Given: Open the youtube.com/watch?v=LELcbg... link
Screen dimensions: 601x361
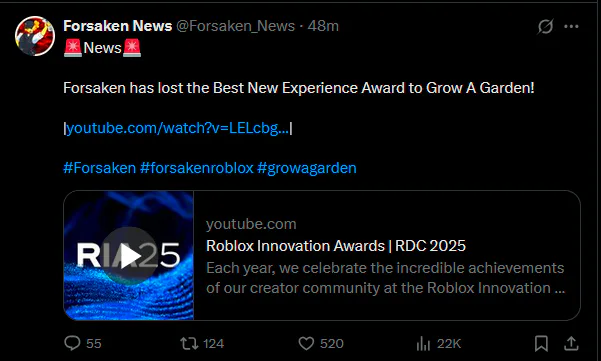Looking at the screenshot, I should click(x=177, y=128).
